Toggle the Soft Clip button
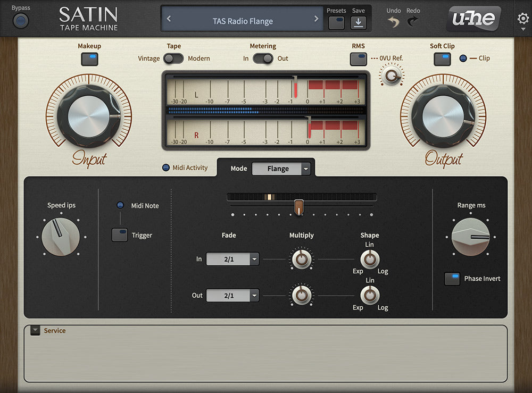Viewport: 532px width, 393px height. click(x=442, y=59)
